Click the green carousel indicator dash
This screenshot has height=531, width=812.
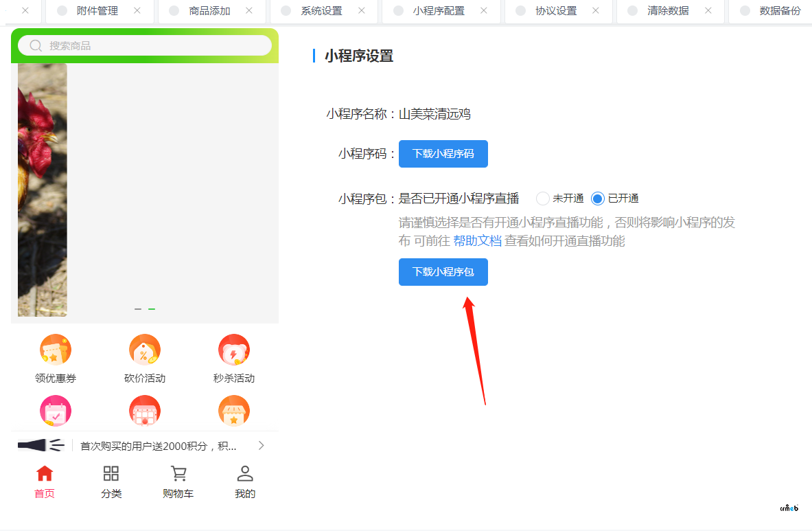click(x=152, y=308)
